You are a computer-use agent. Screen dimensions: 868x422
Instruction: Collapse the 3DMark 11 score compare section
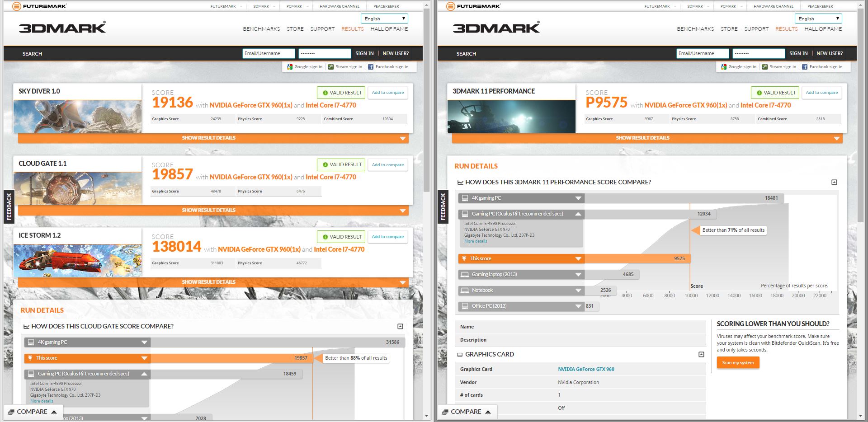834,182
